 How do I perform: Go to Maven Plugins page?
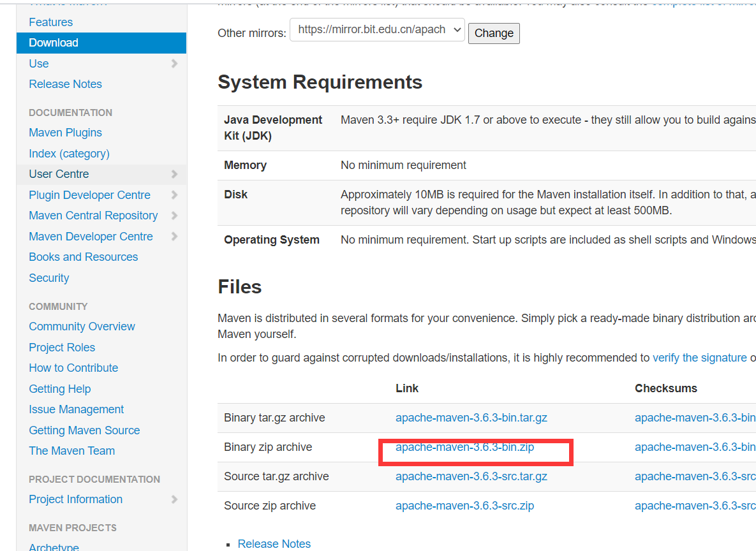[65, 133]
